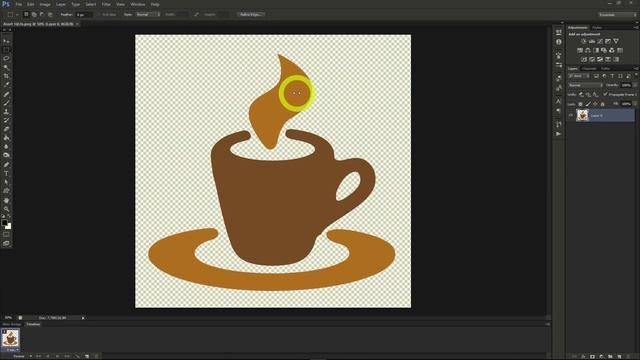Toggle Lock image pixels brush icon
640x360 pixels.
tap(588, 104)
